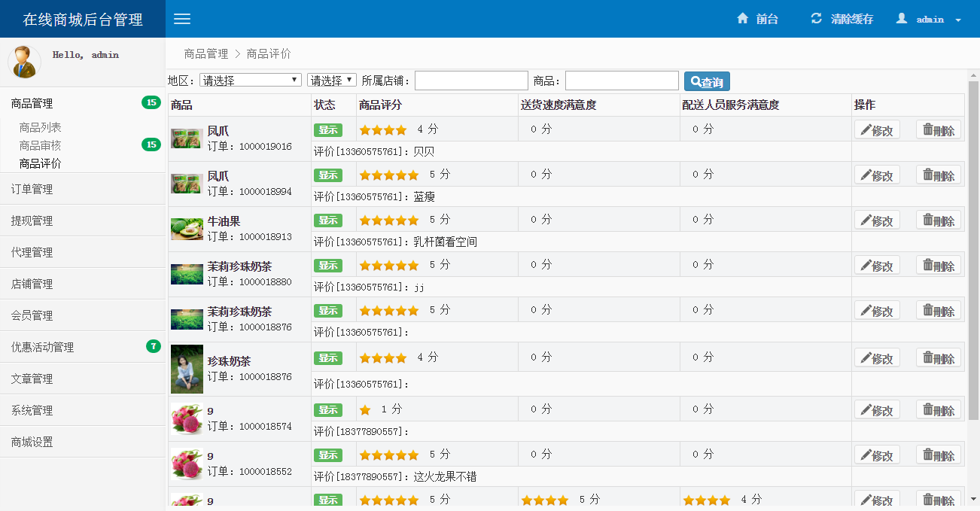Click the refresh icon for 清除缓存
This screenshot has height=511, width=980.
click(x=816, y=19)
